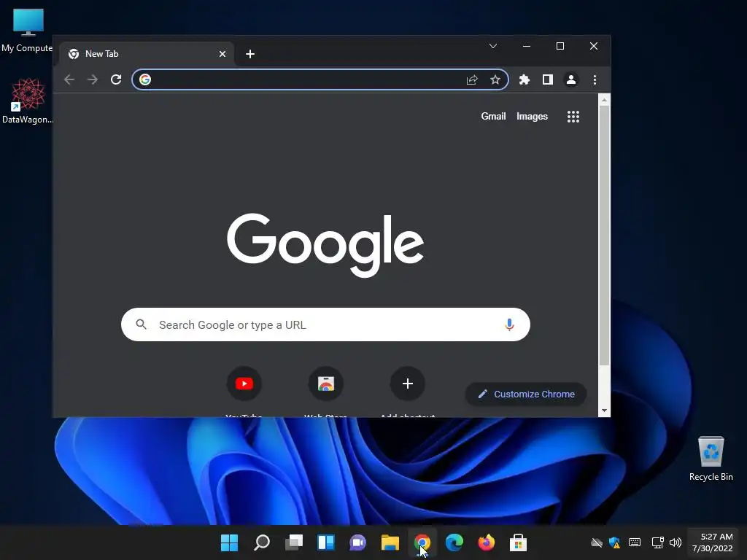Viewport: 747px width, 560px height.
Task: Open the Gmail link
Action: (x=493, y=117)
